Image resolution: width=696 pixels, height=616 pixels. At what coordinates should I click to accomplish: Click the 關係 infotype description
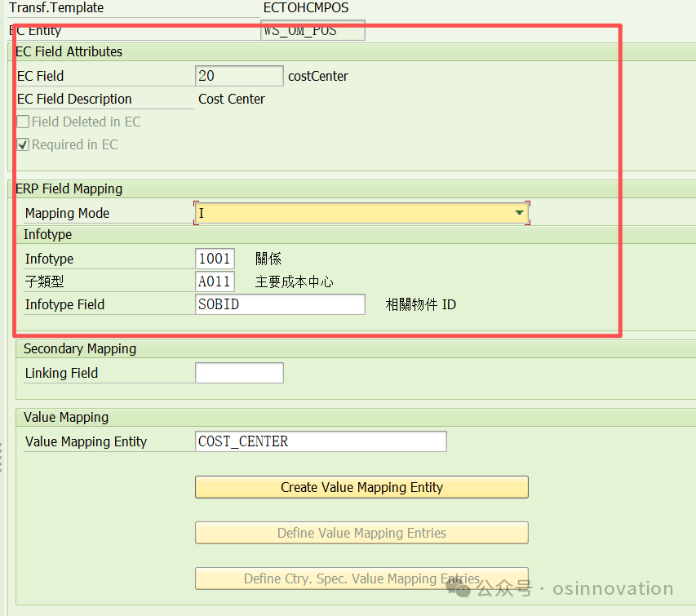click(x=268, y=259)
